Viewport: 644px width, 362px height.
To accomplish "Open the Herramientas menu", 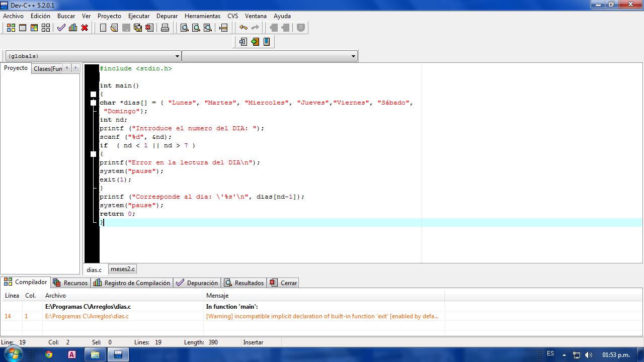I will (202, 16).
